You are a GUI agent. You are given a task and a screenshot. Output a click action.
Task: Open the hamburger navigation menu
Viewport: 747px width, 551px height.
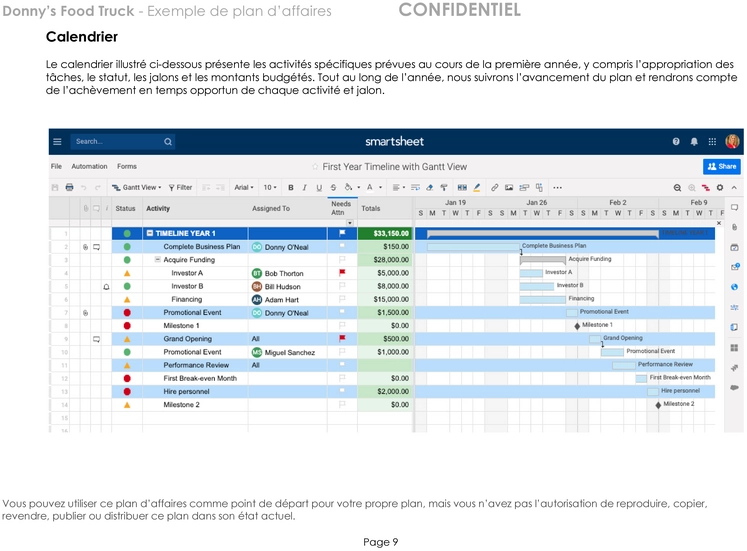click(57, 141)
